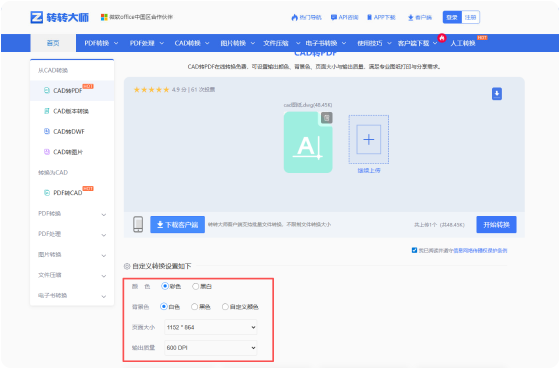Open API咨询 chat icon link
This screenshot has width=560, height=369.
(x=344, y=17)
